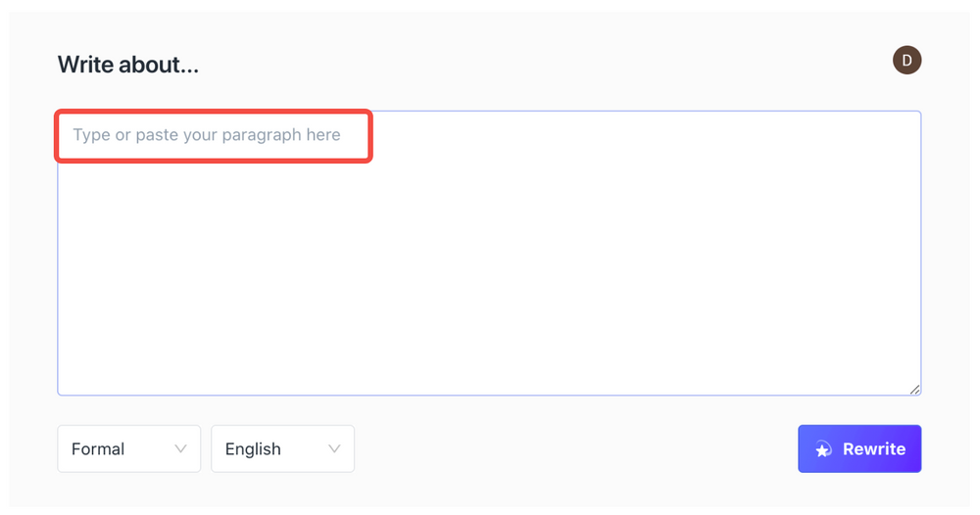This screenshot has width=980, height=515.
Task: Expand the output language options list
Action: click(282, 448)
